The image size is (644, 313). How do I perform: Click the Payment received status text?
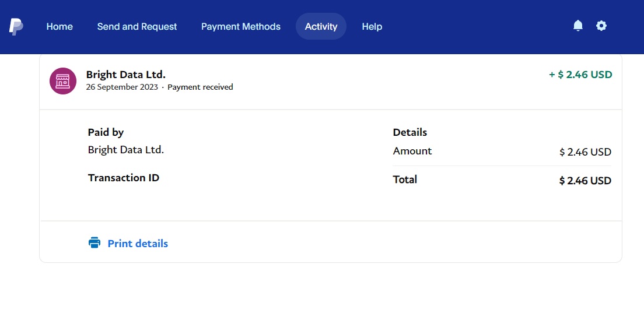(200, 87)
